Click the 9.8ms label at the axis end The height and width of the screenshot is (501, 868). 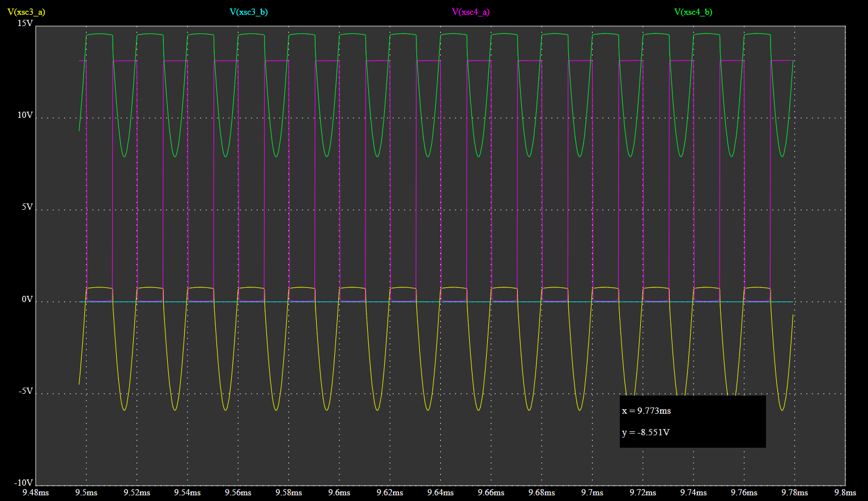[844, 492]
